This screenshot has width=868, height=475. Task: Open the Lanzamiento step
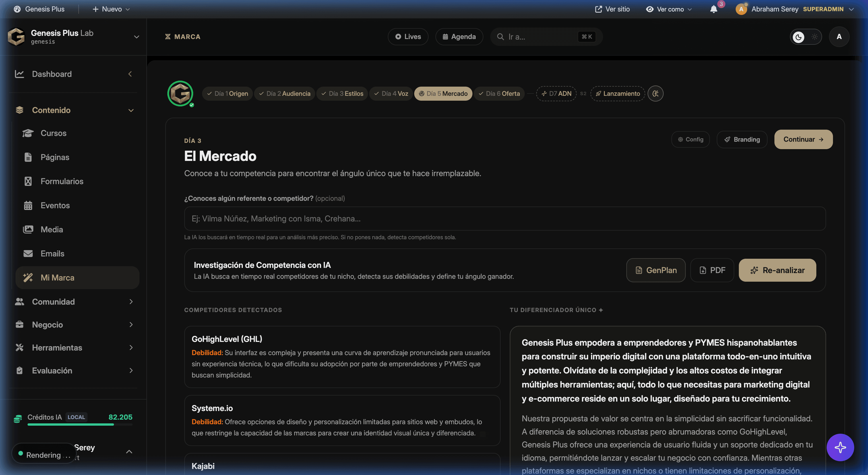coord(618,94)
